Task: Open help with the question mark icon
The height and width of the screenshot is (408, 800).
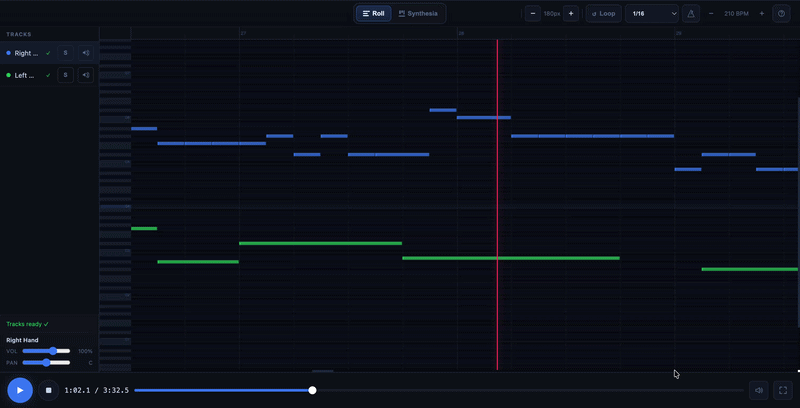Action: click(x=782, y=14)
